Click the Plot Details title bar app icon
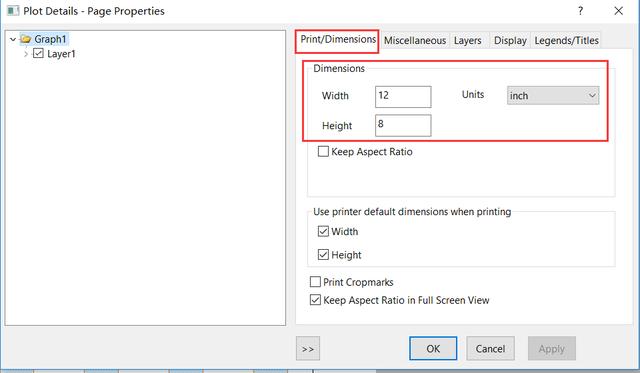 [13, 11]
